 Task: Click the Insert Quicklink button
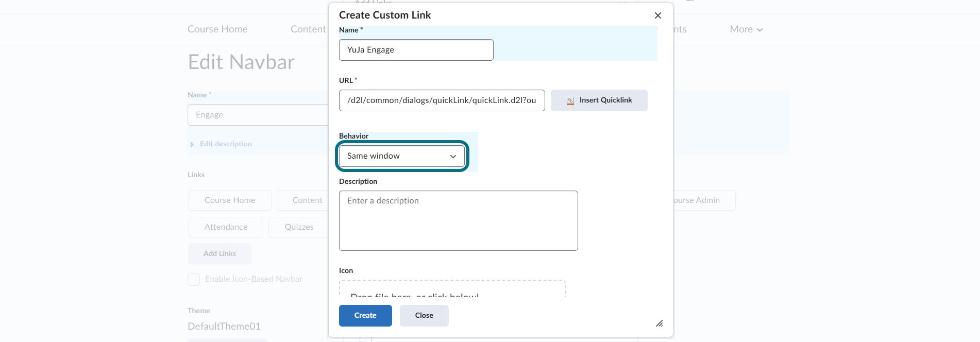click(599, 100)
